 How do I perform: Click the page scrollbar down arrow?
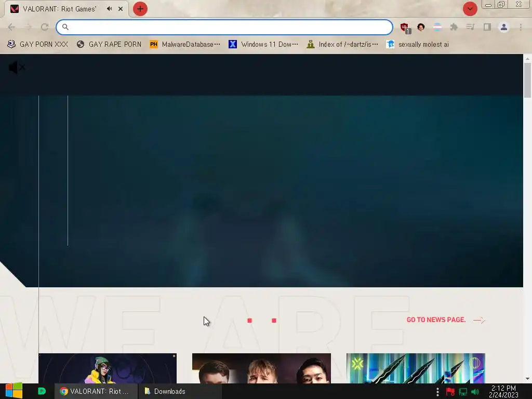pos(528,379)
